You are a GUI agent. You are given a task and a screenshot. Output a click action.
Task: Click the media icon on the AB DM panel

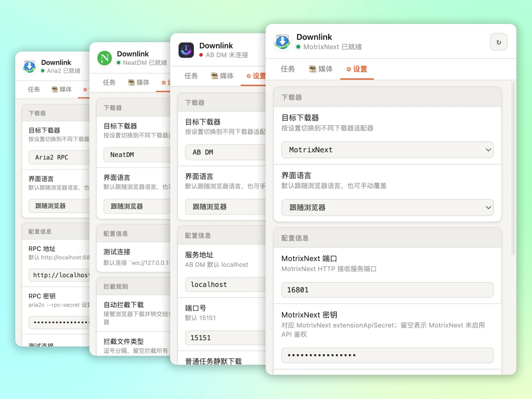coord(214,76)
